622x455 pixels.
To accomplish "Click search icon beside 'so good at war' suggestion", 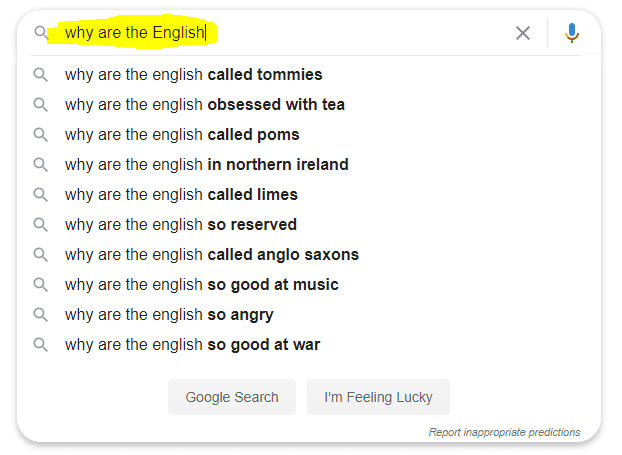I will tap(41, 345).
